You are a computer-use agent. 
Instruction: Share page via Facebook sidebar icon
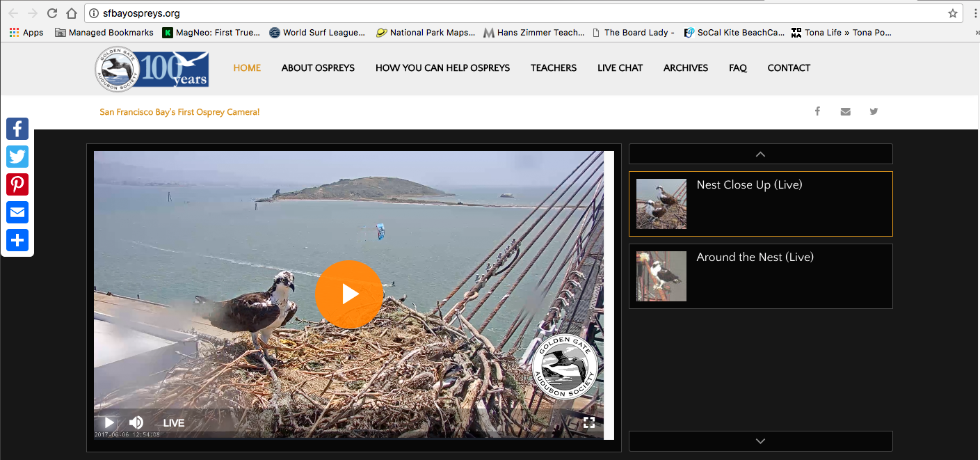[17, 129]
